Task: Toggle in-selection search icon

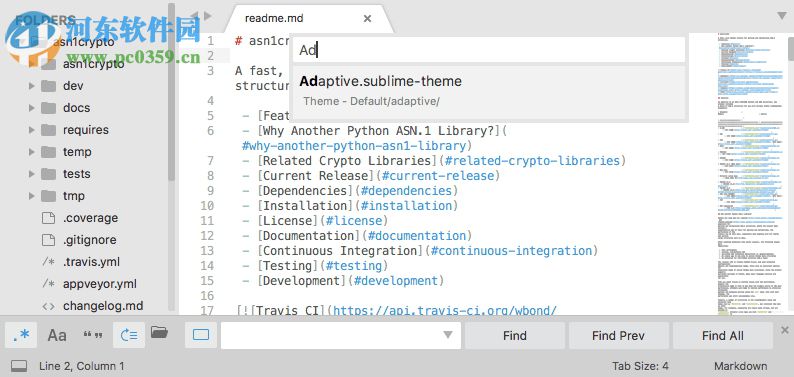Action: click(x=160, y=332)
